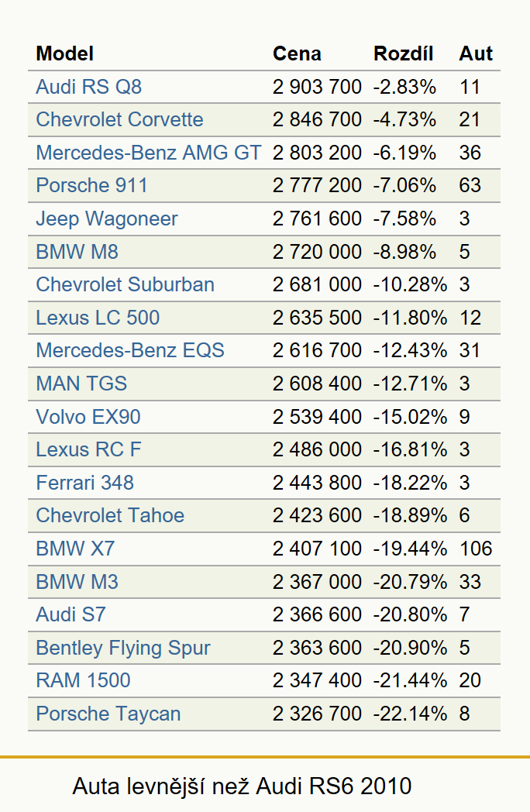Screen dimensions: 530x812
Task: Open the Volvo EX90 link
Action: [88, 417]
